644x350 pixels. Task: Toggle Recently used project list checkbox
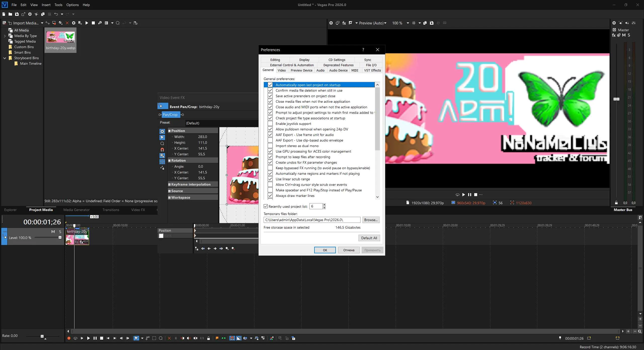(266, 206)
